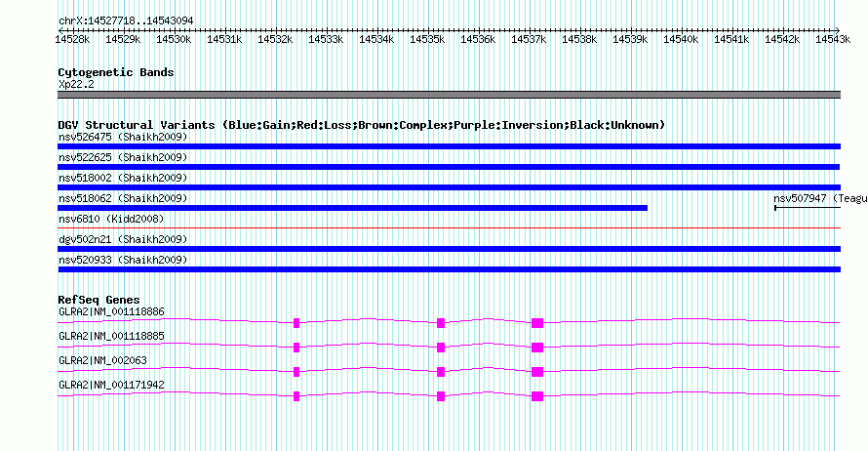Click the 14539k ruler tick label
Image resolution: width=868 pixels, height=451 pixels.
(630, 39)
